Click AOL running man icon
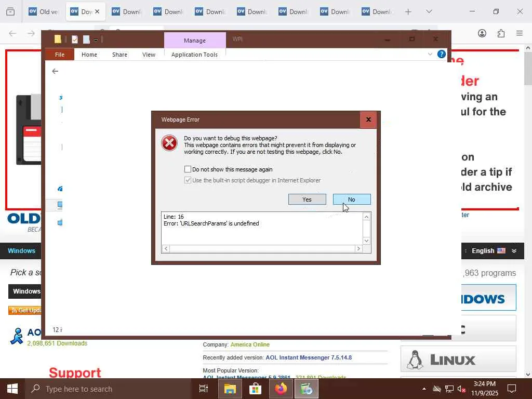Viewport: 532px width, 399px height. click(x=17, y=336)
